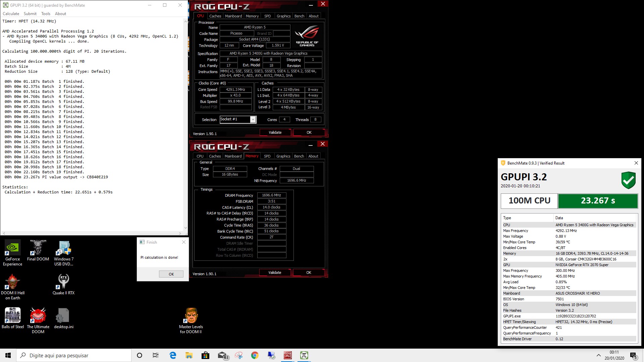The height and width of the screenshot is (362, 644).
Task: Open About menu in GPUPI
Action: (x=61, y=14)
